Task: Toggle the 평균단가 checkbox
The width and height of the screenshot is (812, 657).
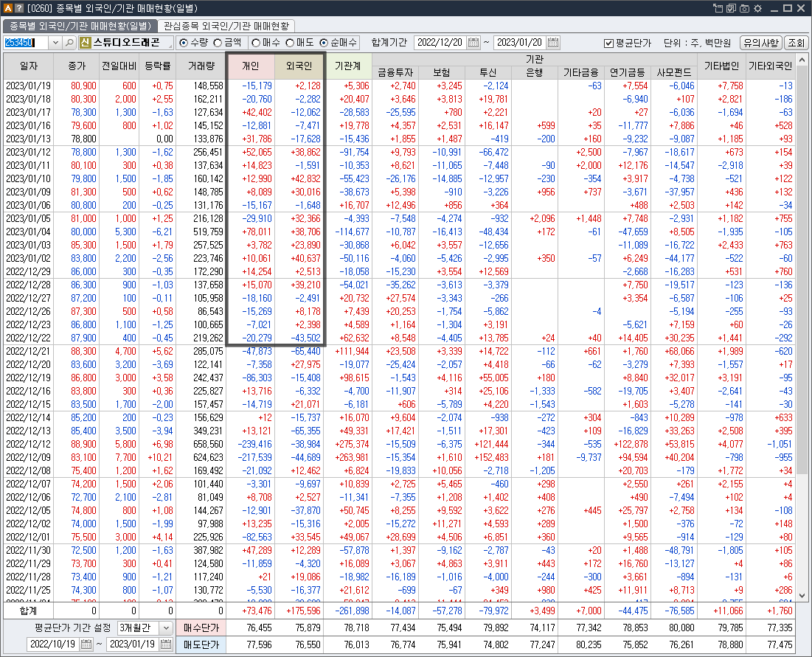Action: coord(609,43)
